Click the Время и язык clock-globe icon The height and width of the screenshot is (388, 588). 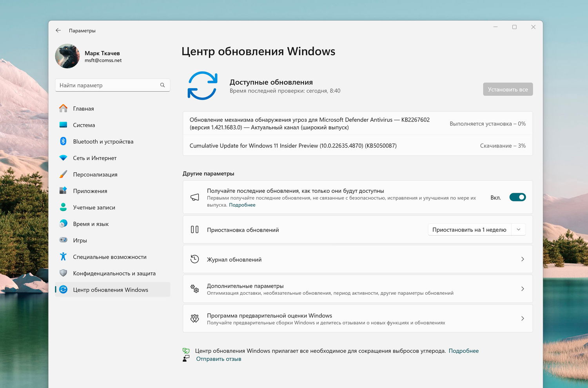[x=63, y=223]
